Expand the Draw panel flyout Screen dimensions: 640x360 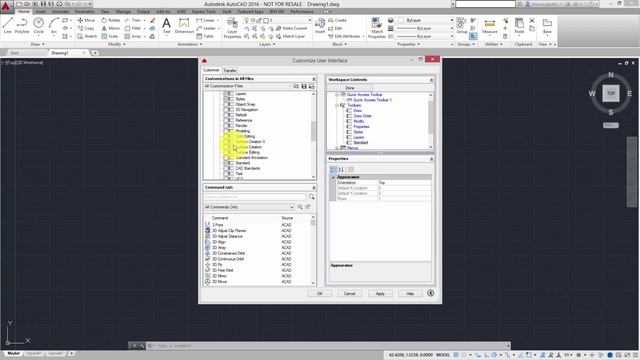click(x=38, y=44)
